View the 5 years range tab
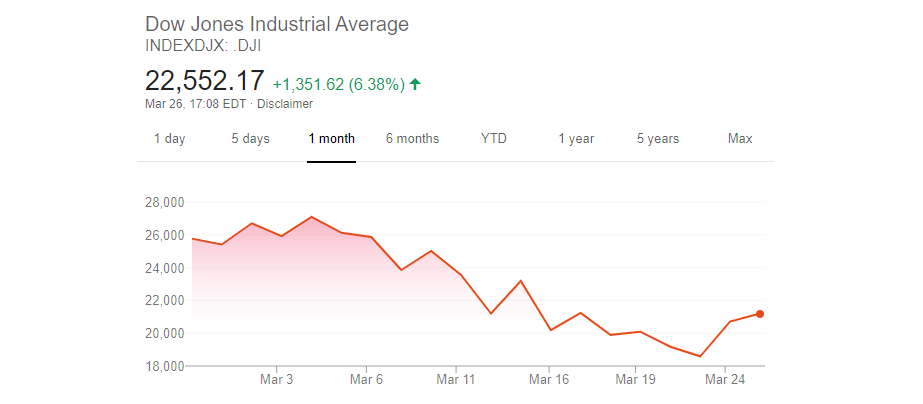This screenshot has height=404, width=923. pyautogui.click(x=658, y=139)
